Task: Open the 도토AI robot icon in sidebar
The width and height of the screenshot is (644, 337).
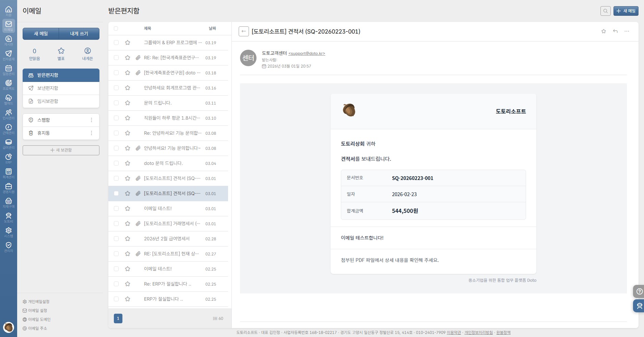Action: 9,216
